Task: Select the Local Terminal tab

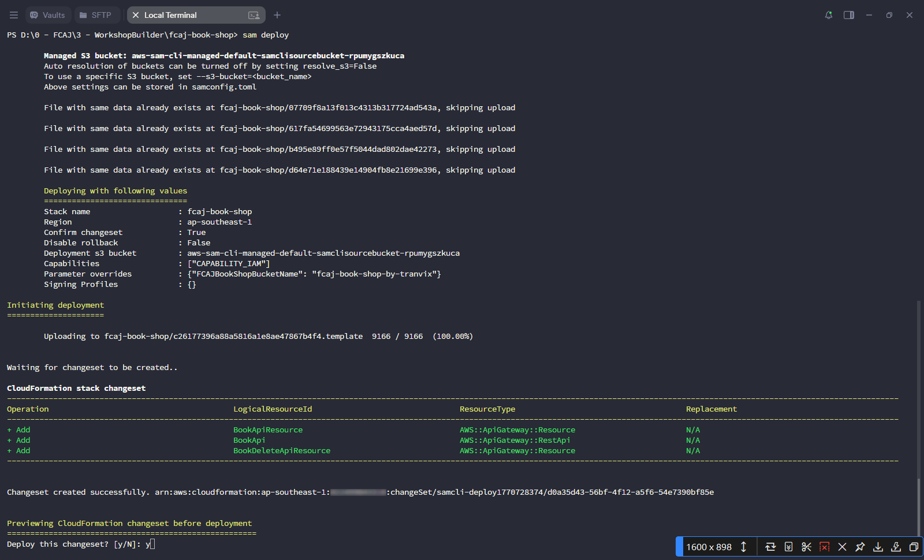Action: pyautogui.click(x=196, y=15)
